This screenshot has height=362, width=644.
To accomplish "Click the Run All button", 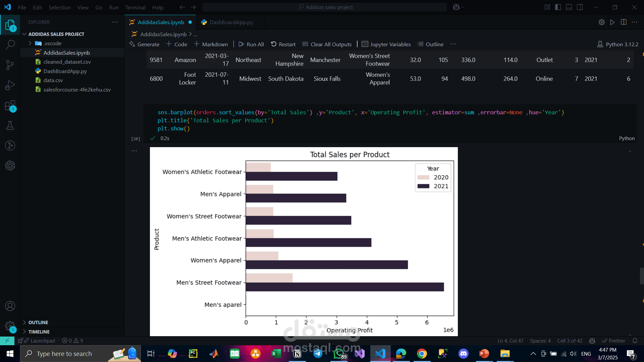I will coord(251,44).
